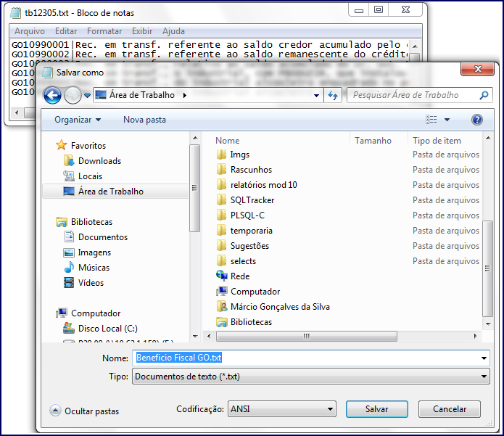The image size is (504, 436).
Task: Sort by the Tipo de item column header
Action: (437, 141)
